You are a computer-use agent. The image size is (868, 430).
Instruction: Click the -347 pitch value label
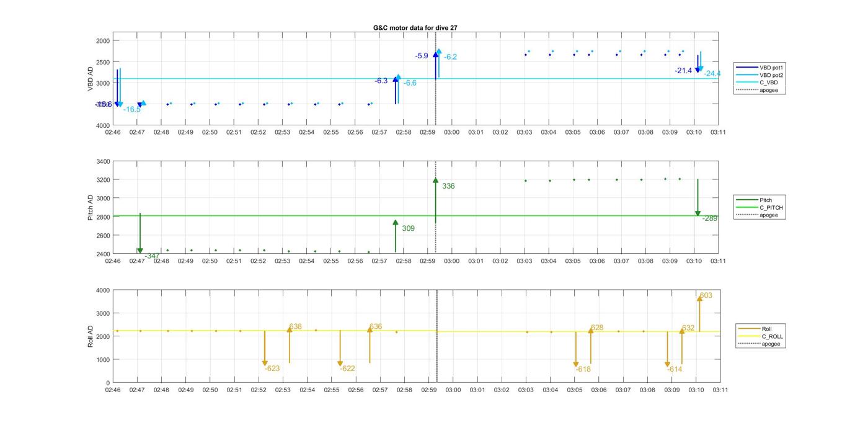(152, 256)
